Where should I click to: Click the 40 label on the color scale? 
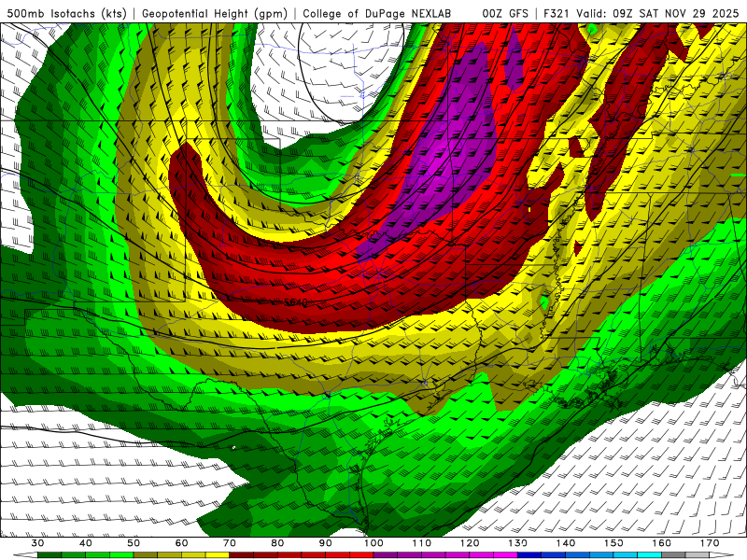86,543
